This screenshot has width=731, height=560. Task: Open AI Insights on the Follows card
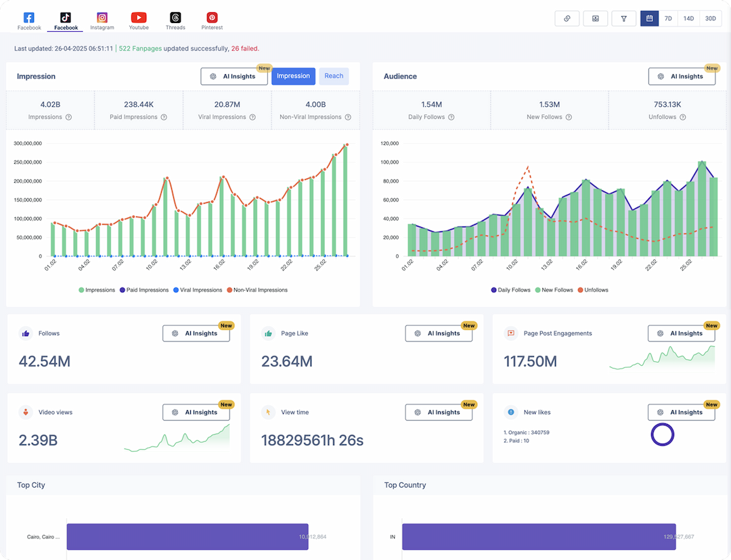click(196, 333)
